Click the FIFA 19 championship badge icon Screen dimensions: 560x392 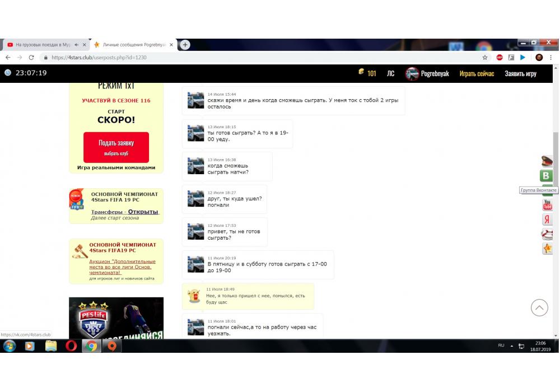[x=76, y=199]
